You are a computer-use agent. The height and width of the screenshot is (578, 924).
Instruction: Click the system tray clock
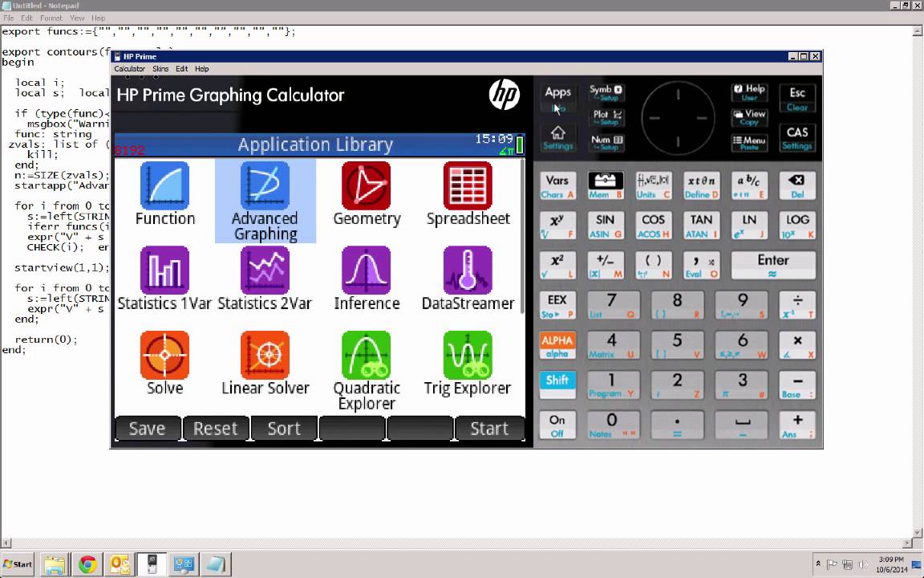[x=891, y=564]
